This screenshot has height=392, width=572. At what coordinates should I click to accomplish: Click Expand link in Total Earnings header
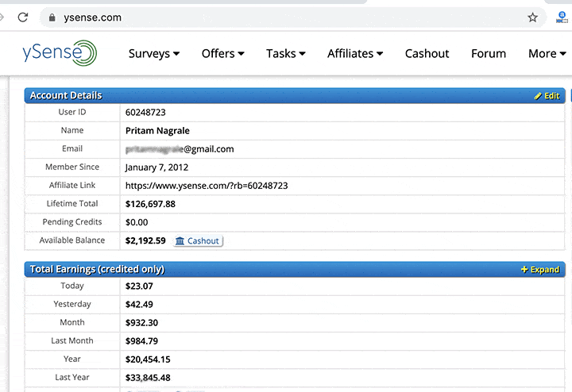tap(540, 269)
